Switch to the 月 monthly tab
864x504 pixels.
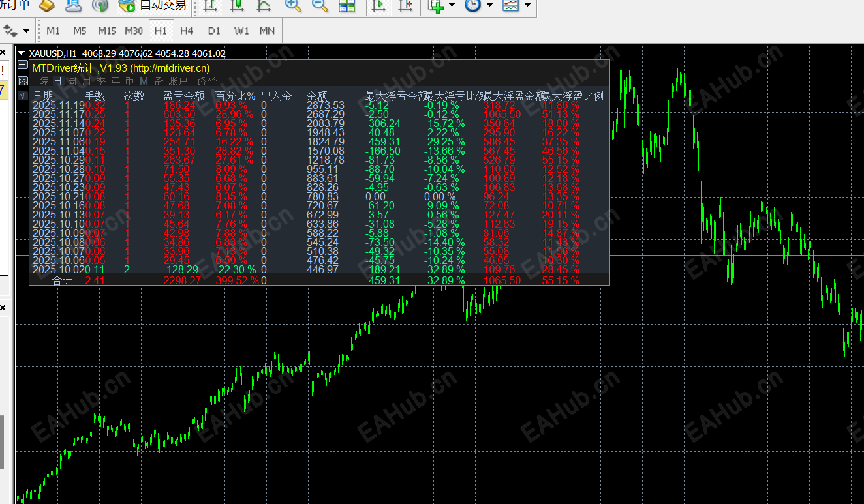coord(87,82)
